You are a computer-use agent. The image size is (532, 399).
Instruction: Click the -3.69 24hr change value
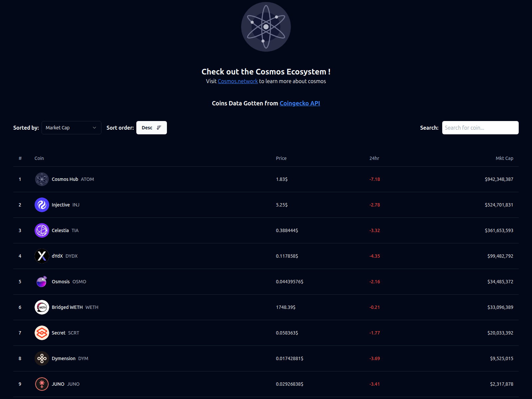[x=375, y=358]
